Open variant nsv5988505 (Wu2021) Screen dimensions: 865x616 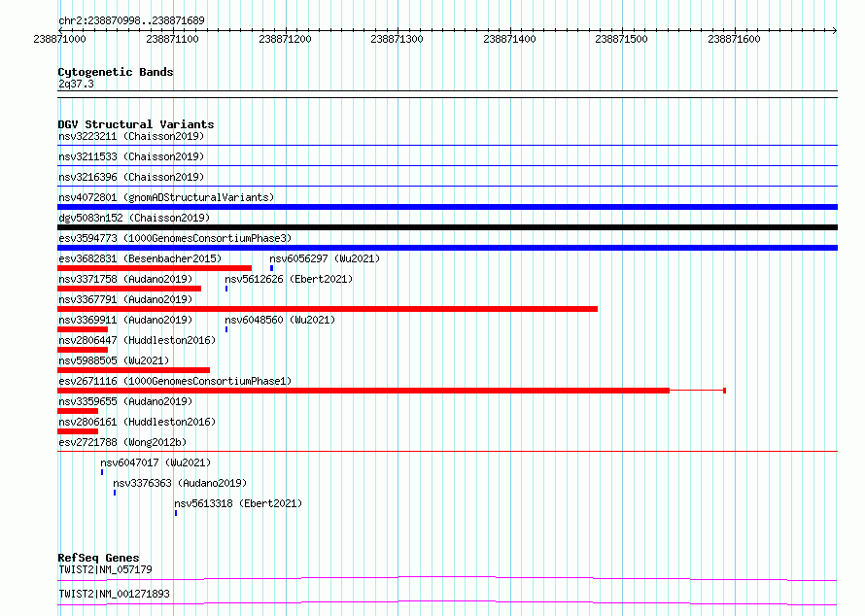click(x=114, y=360)
